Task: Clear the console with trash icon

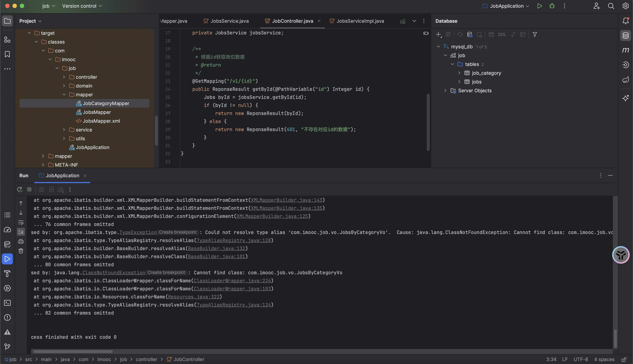Action: 21,251
